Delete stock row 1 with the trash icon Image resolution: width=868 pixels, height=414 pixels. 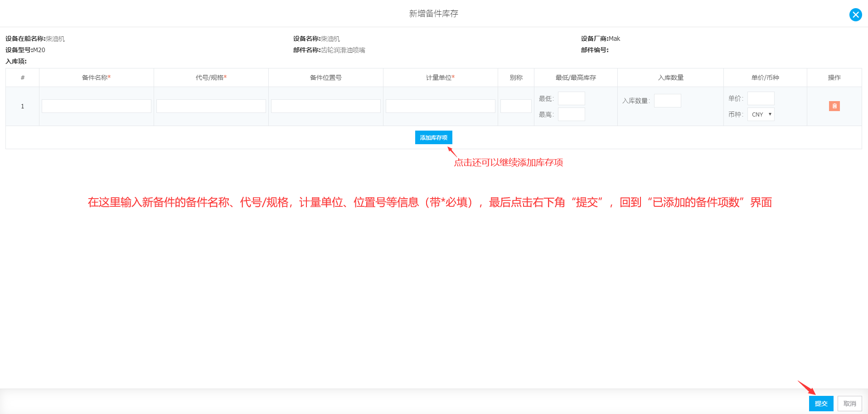click(x=834, y=106)
